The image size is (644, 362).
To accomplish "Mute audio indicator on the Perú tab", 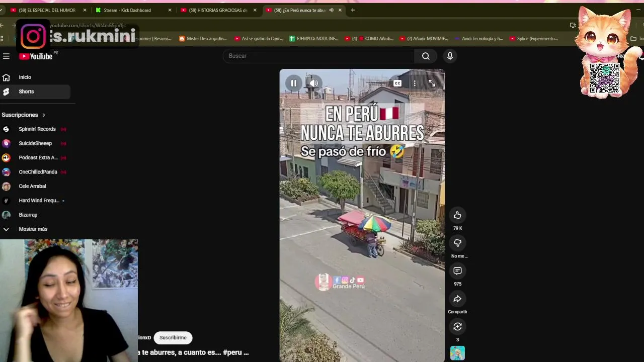I will 331,10.
